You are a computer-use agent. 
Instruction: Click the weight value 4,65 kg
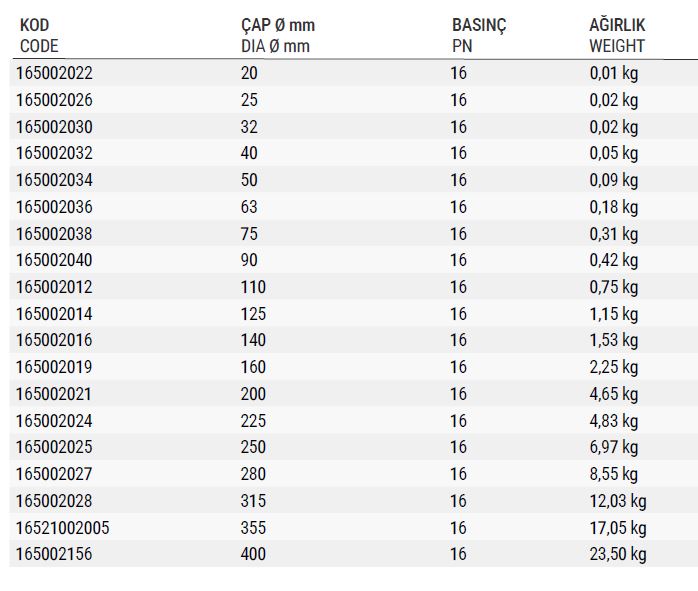point(614,394)
